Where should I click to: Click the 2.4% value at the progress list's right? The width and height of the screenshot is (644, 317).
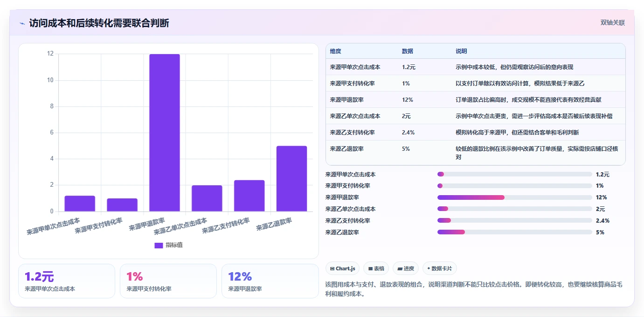602,220
